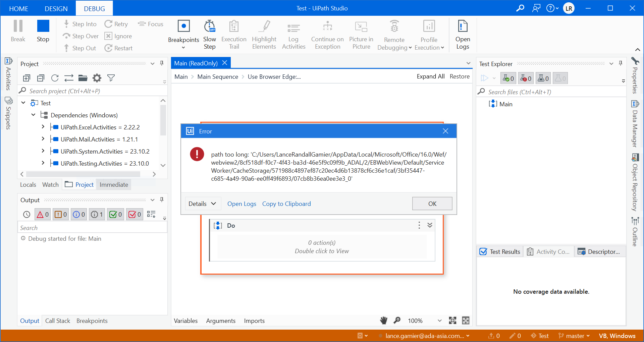Viewport: 644px width, 342px height.
Task: Toggle Log Activities option
Action: coord(293,35)
